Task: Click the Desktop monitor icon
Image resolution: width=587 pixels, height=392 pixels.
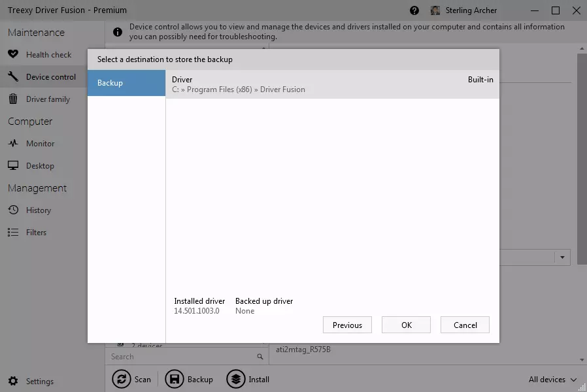Action: click(x=13, y=165)
